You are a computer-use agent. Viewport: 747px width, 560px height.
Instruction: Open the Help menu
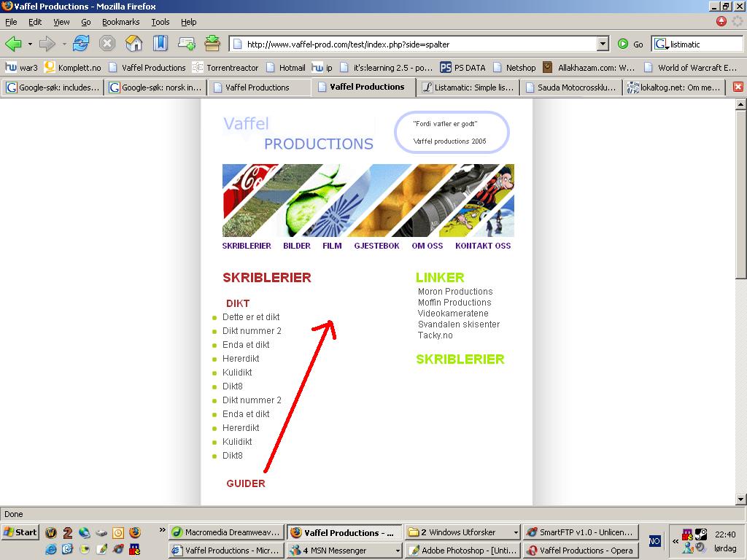tap(188, 22)
